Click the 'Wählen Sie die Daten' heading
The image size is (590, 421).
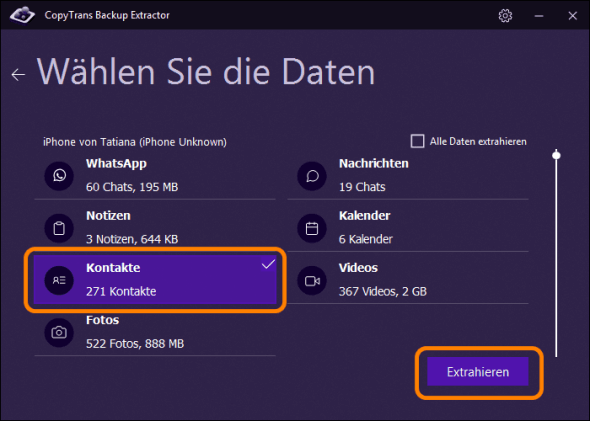(206, 71)
